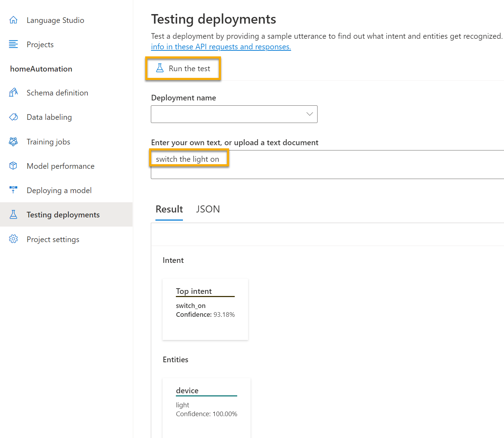
Task: Click the Training jobs icon
Action: click(x=13, y=142)
